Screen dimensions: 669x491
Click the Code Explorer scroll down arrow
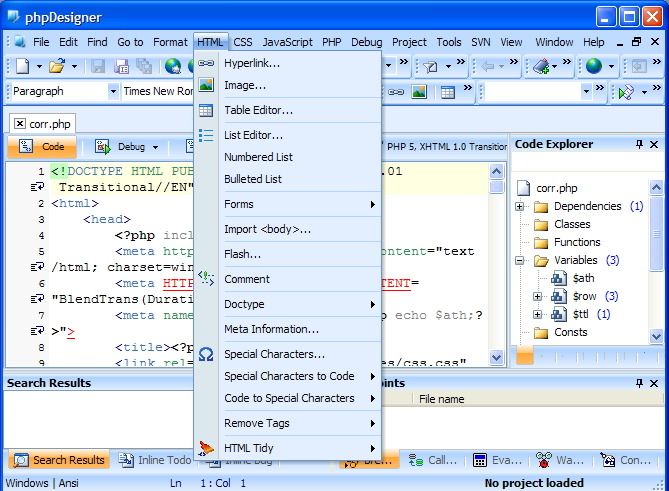(x=656, y=336)
